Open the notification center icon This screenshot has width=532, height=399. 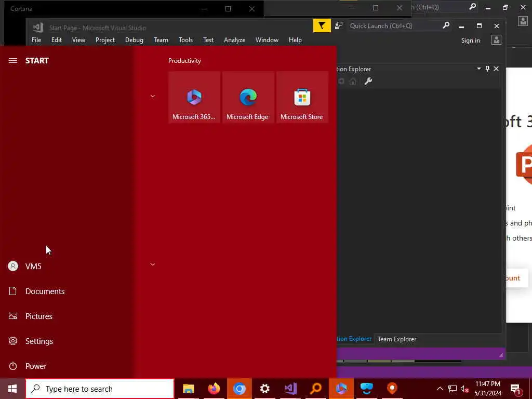515,389
